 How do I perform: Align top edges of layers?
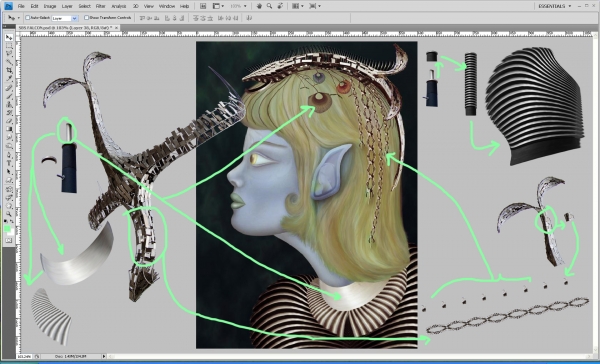[143, 18]
